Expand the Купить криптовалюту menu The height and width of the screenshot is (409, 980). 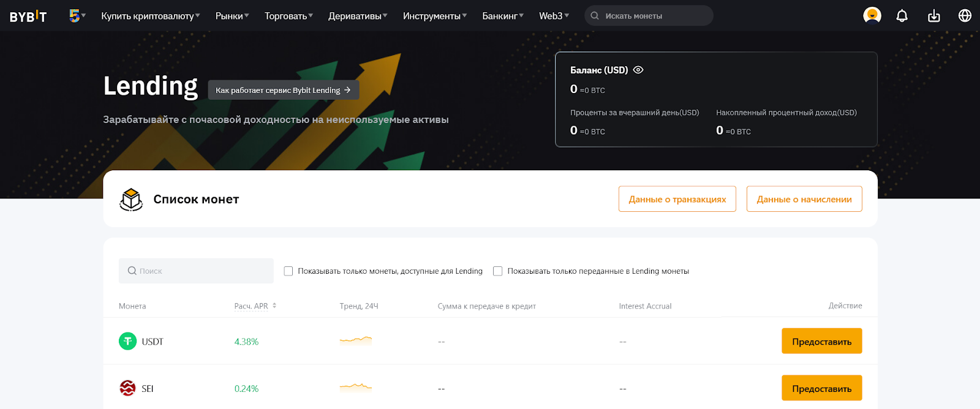150,16
